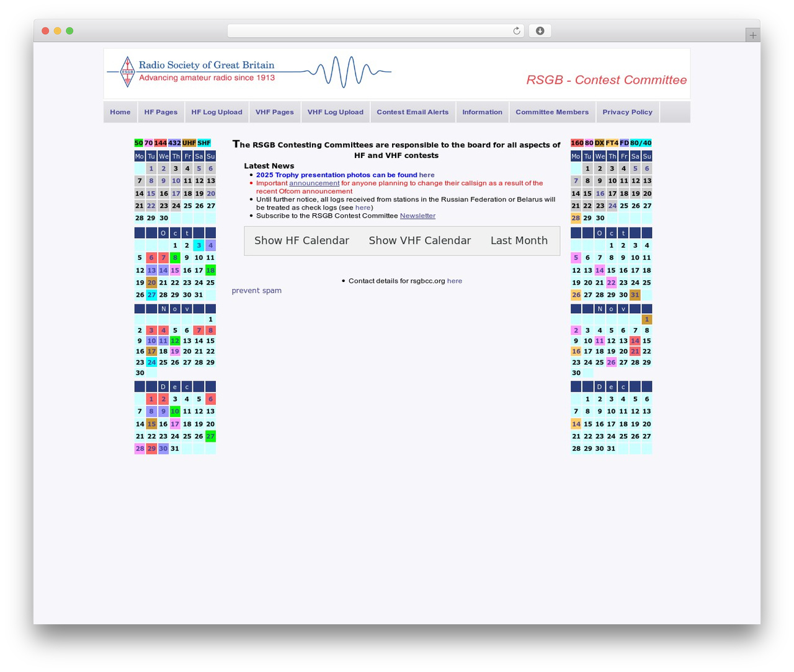Reload the page using the refresh icon
Viewport: 794px width, 672px height.
point(516,31)
